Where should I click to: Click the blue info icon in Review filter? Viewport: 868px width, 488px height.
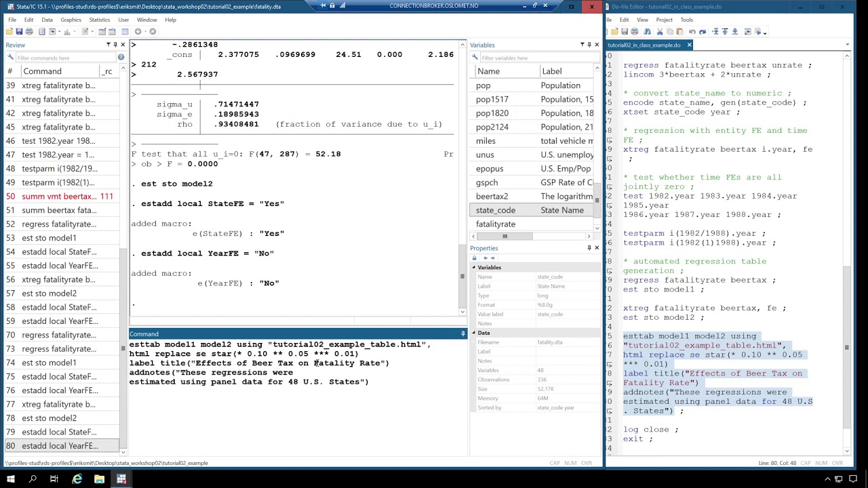121,58
